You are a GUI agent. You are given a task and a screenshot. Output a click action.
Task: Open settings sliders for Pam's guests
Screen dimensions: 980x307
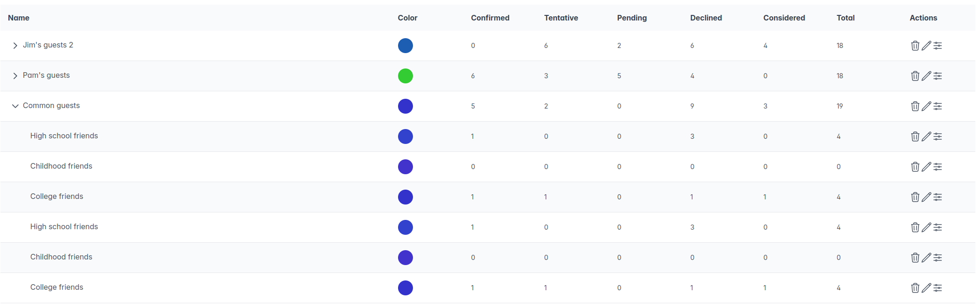point(938,76)
